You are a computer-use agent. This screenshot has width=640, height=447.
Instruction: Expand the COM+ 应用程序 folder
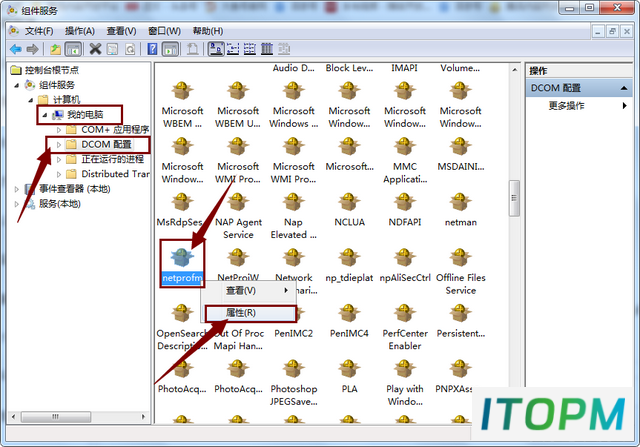coord(59,130)
